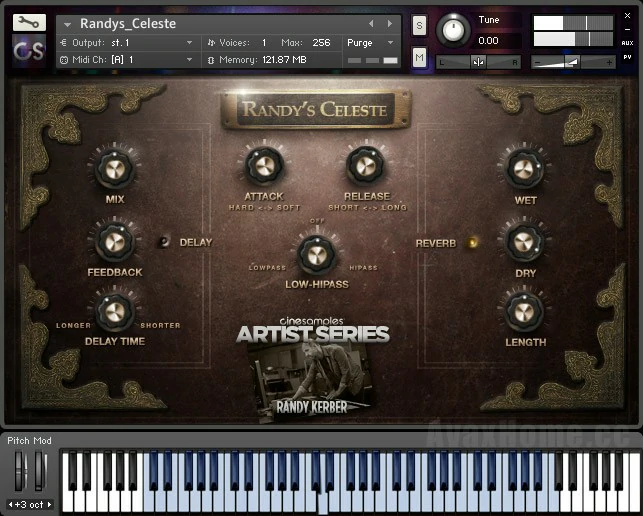Load next instrument with right arrow
Screen dimensions: 643x516
tap(390, 24)
